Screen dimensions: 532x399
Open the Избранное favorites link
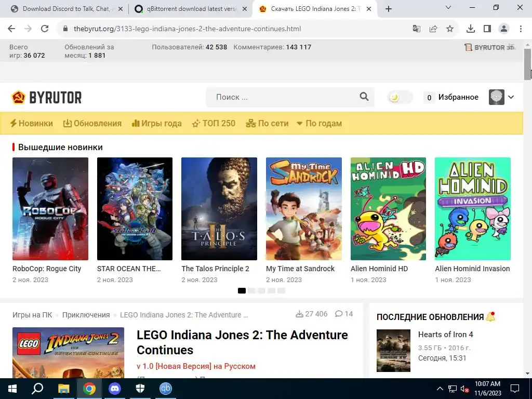458,97
